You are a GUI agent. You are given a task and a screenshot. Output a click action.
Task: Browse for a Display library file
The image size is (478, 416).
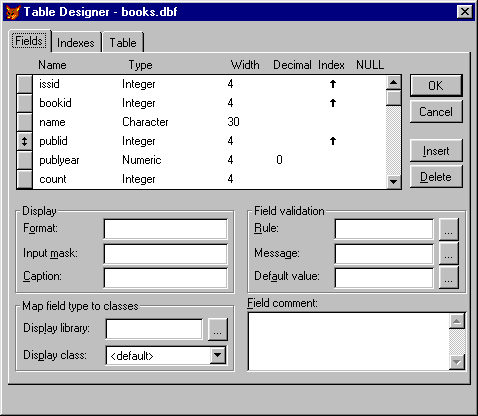[x=218, y=329]
